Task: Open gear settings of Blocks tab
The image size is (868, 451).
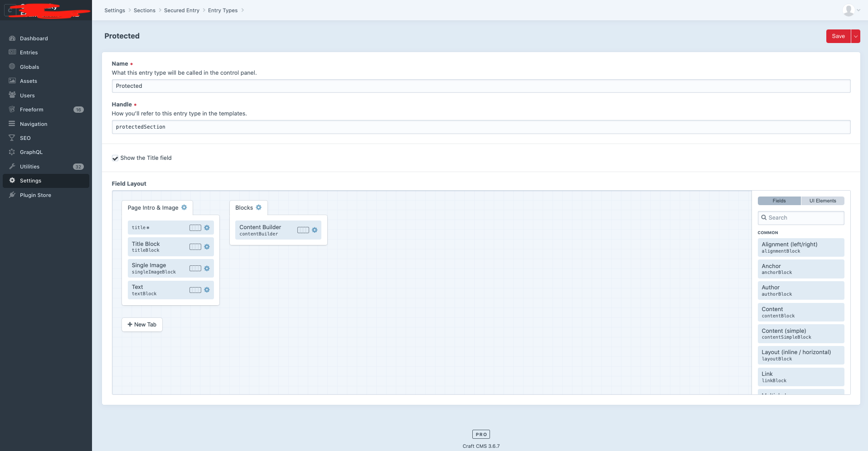Action: click(259, 207)
